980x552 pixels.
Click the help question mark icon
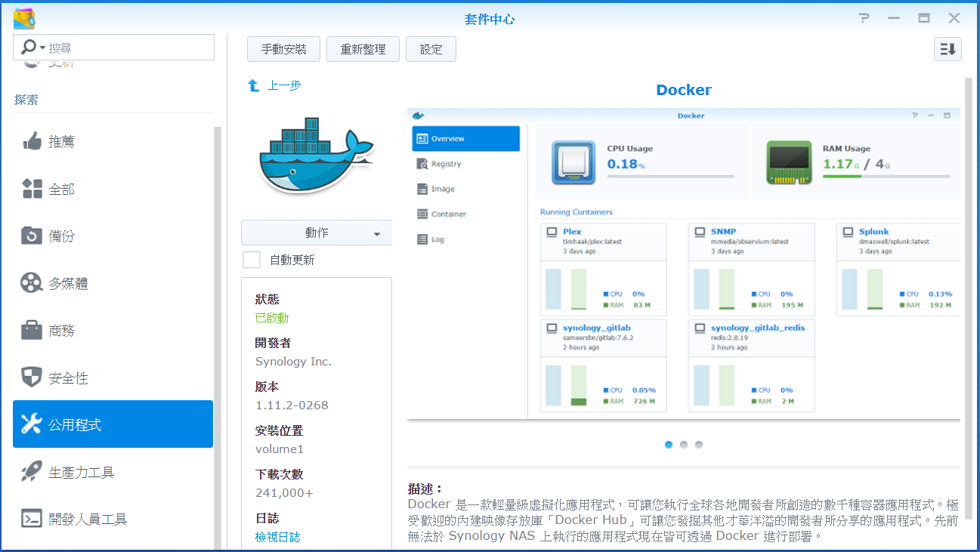(864, 18)
